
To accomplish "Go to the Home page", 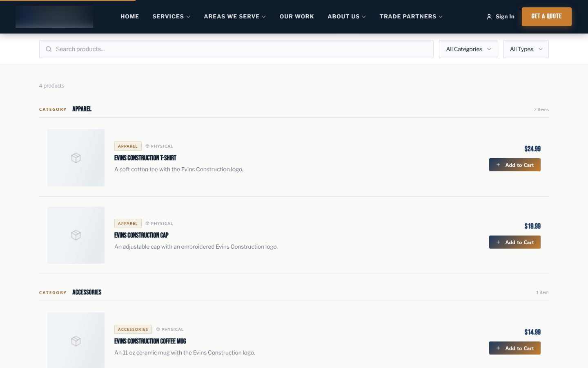I will (130, 16).
